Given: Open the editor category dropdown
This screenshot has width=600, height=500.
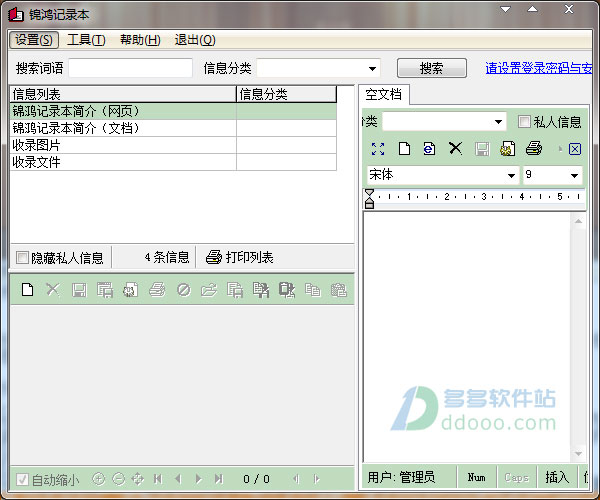Looking at the screenshot, I should (498, 122).
